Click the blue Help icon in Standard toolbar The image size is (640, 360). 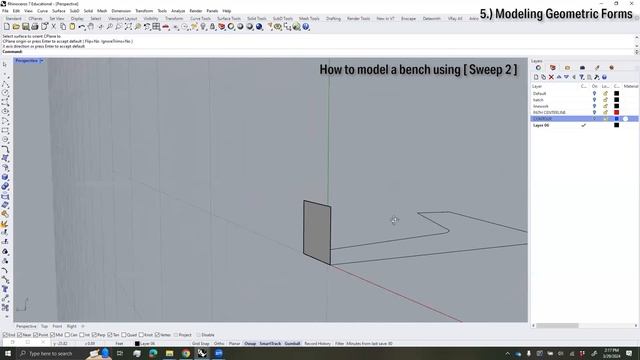tap(305, 27)
